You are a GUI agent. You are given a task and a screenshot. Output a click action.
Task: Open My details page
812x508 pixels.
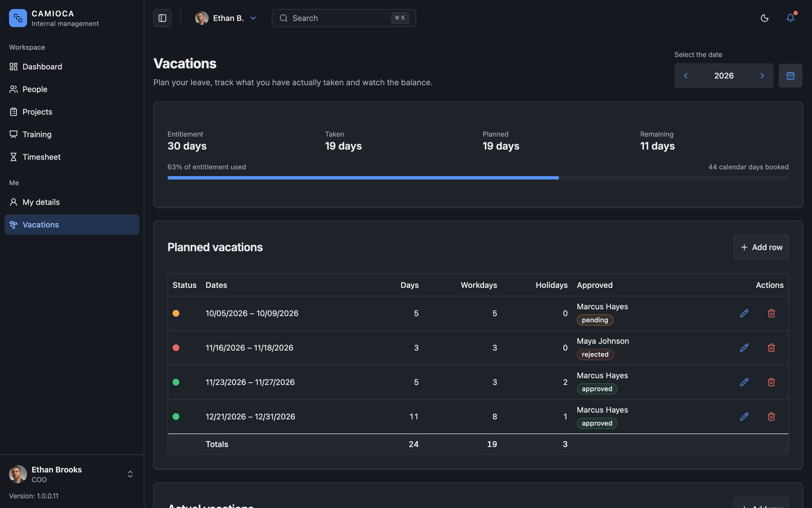click(x=72, y=202)
